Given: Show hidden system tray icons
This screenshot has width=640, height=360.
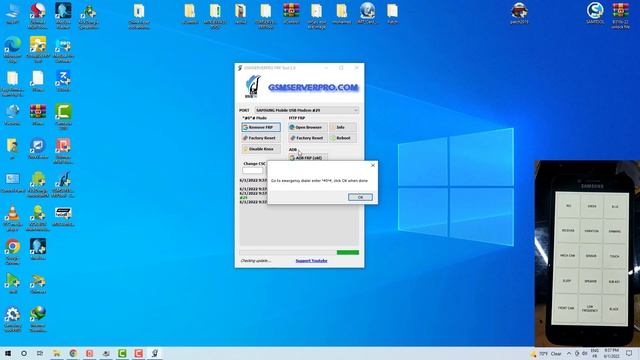Looking at the screenshot, I should (x=569, y=353).
